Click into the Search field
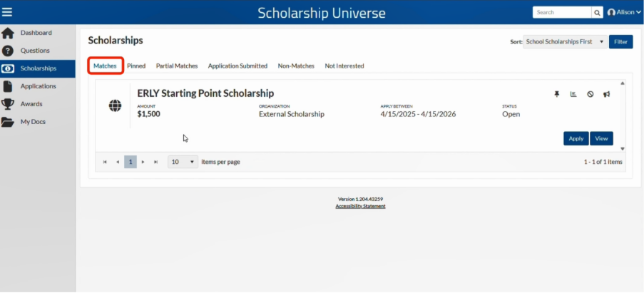 (562, 12)
